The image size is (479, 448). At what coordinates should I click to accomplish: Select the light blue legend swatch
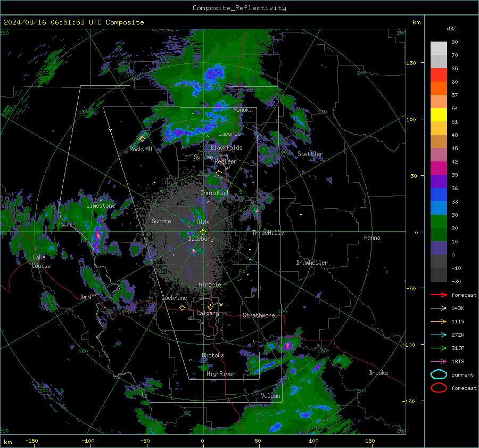439,208
